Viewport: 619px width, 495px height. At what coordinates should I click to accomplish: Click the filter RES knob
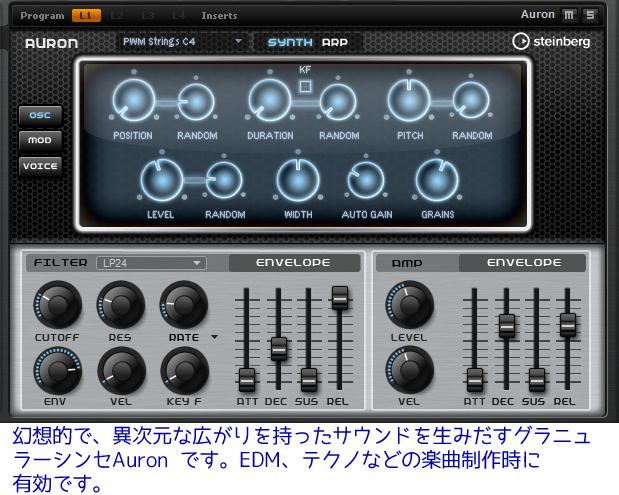[121, 305]
